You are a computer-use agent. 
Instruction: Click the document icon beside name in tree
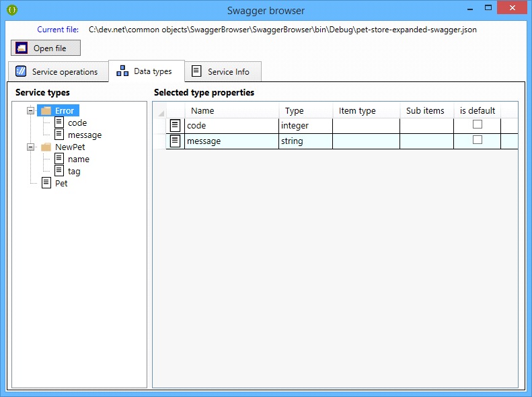[x=59, y=158]
